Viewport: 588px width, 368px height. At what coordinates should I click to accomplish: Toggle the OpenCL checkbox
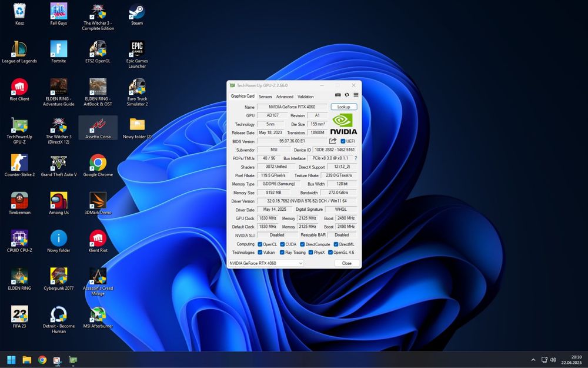[x=260, y=244]
